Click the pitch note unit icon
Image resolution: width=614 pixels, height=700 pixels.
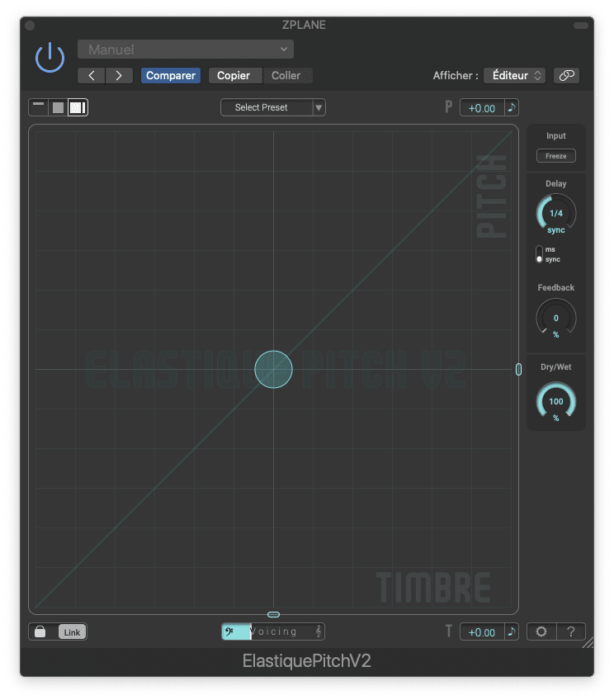point(512,107)
